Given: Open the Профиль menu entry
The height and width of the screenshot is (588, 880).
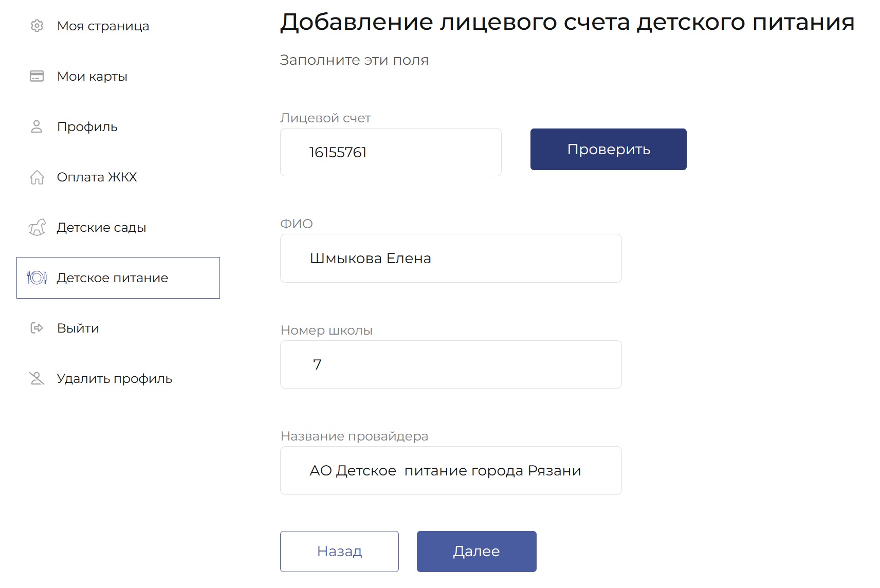Looking at the screenshot, I should coord(87,127).
